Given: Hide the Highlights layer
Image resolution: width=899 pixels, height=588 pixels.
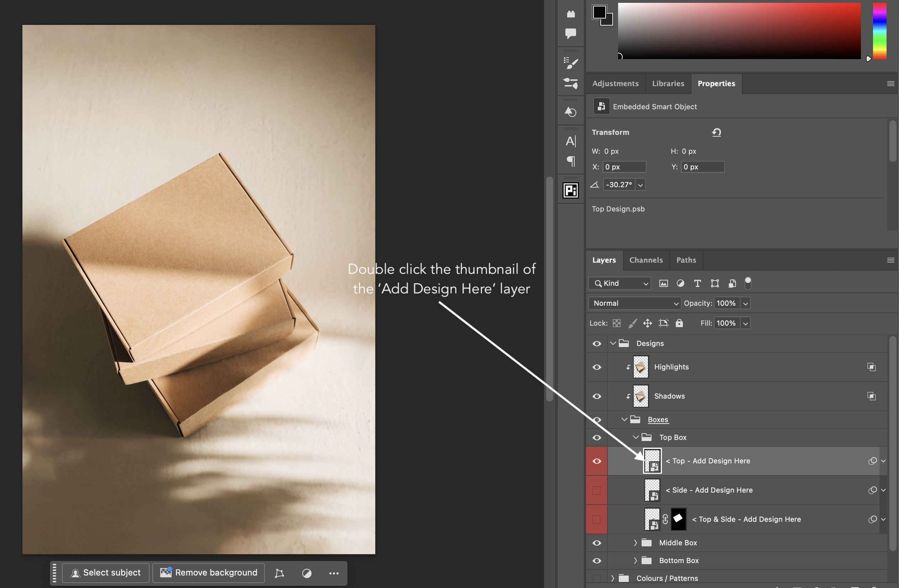Looking at the screenshot, I should pyautogui.click(x=596, y=367).
